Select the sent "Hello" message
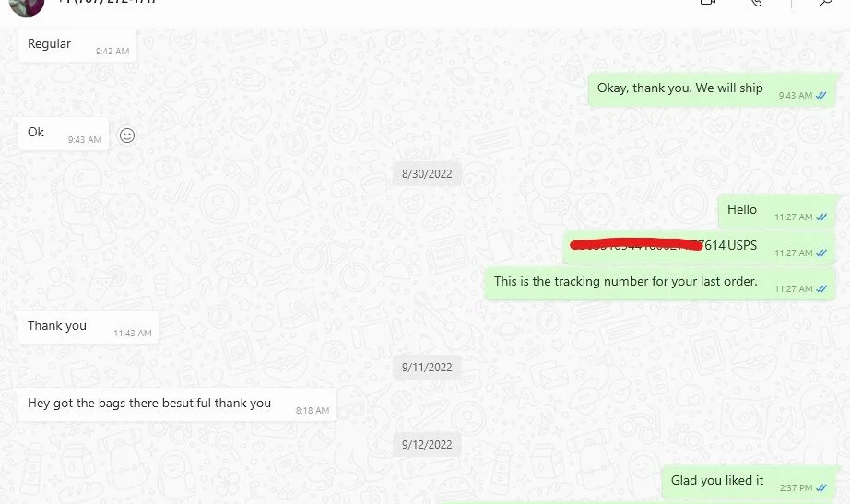 (x=777, y=211)
